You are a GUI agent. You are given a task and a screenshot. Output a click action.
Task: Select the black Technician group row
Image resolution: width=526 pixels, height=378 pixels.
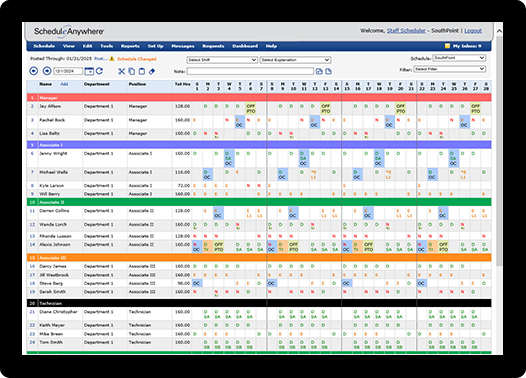(x=259, y=303)
